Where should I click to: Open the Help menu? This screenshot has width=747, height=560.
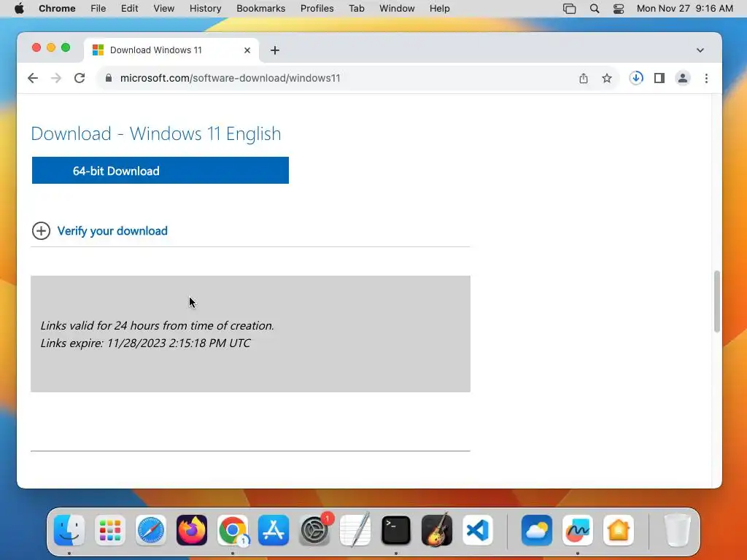coord(439,8)
